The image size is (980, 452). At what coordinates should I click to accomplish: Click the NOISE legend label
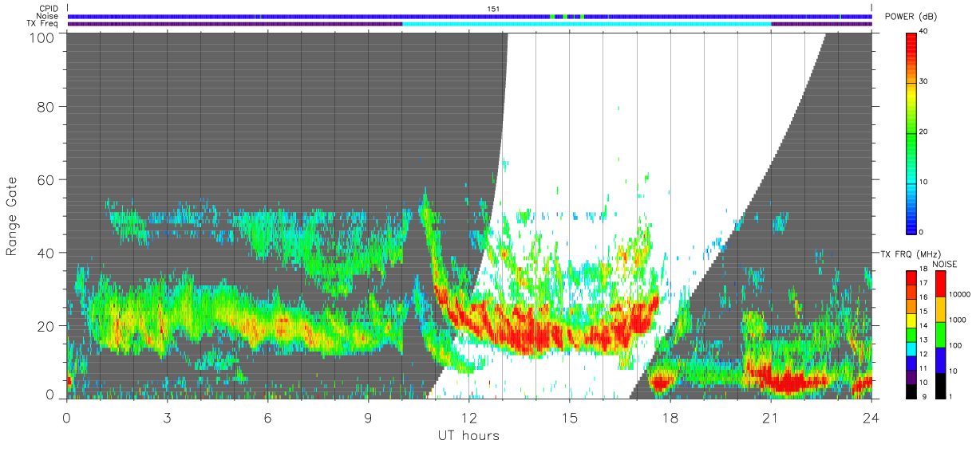coord(944,265)
